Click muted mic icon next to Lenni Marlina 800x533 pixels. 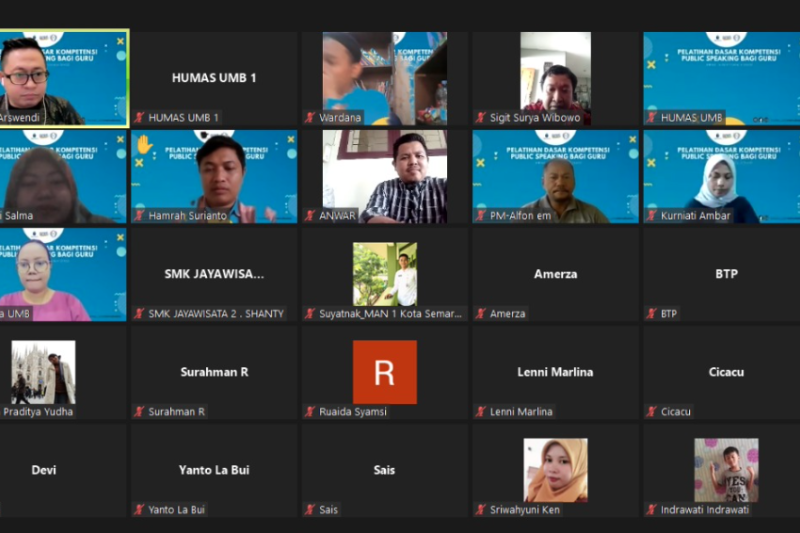pyautogui.click(x=481, y=412)
